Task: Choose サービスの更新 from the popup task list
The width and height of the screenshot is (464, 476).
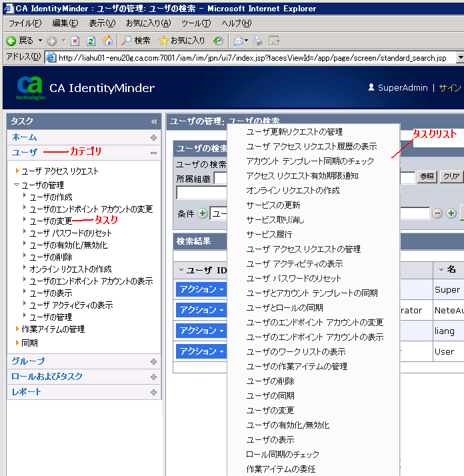Action: 273,205
